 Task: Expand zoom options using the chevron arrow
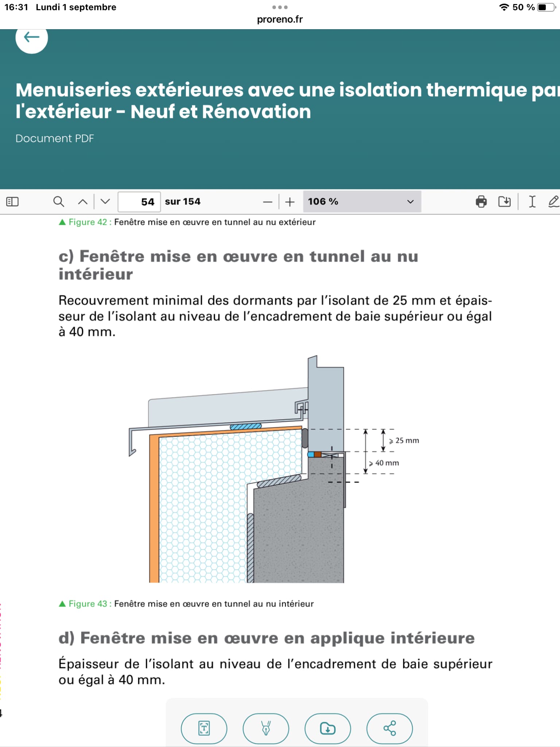coord(410,202)
